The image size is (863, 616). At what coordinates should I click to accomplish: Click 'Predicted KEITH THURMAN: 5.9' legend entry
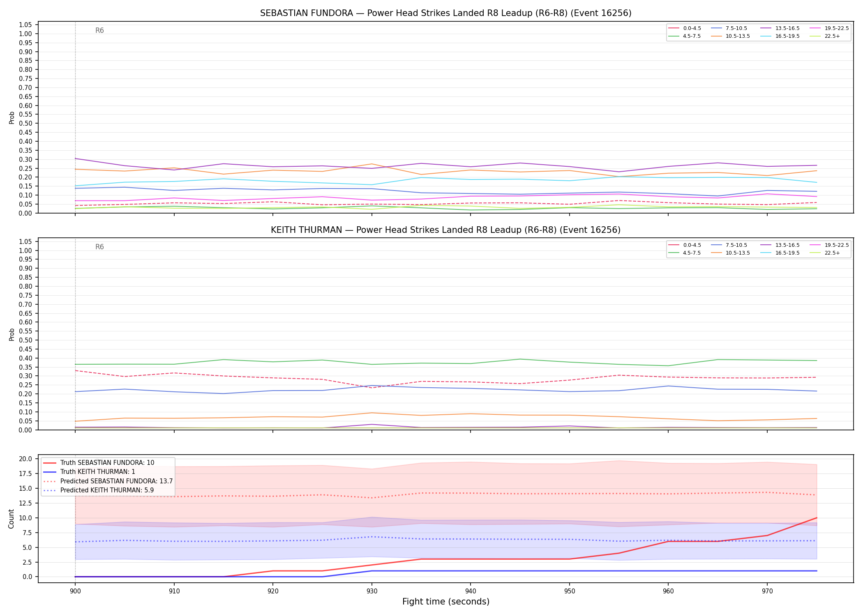(98, 490)
